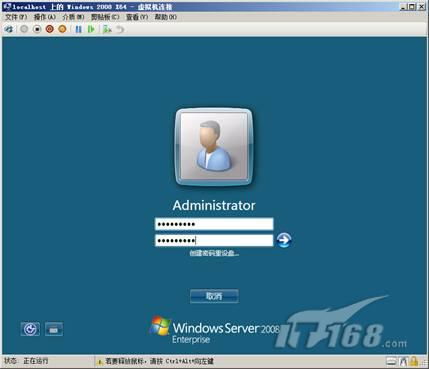Viewport: 429px width, 369px height.
Task: Open the Ease of Access button
Action: pos(30,329)
